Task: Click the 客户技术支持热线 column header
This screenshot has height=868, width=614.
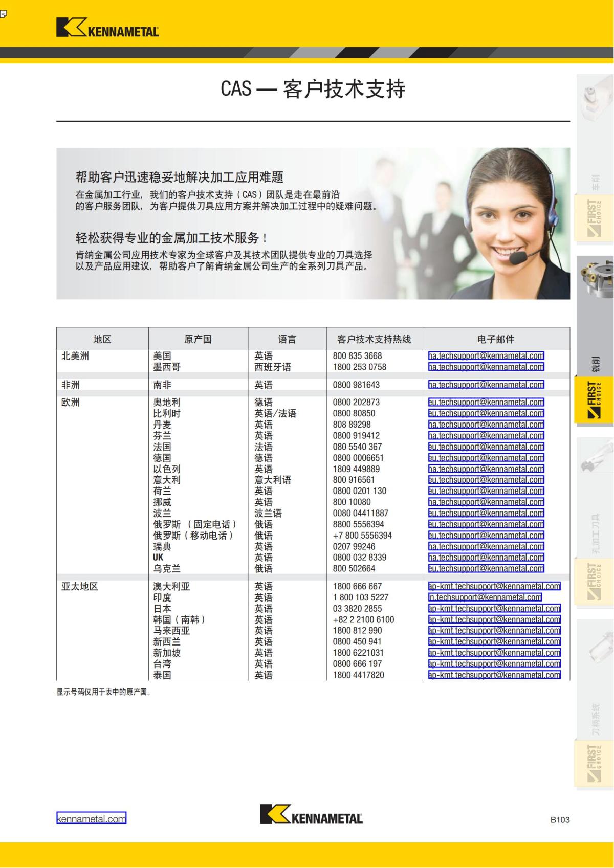Action: point(374,339)
